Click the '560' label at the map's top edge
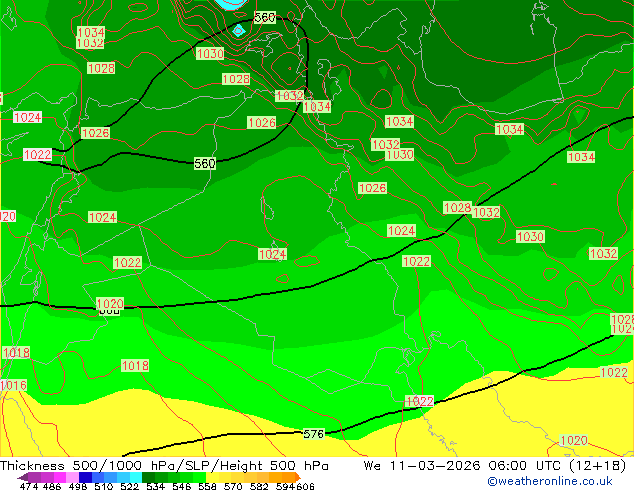Viewport: 634px width, 490px height. [x=265, y=17]
